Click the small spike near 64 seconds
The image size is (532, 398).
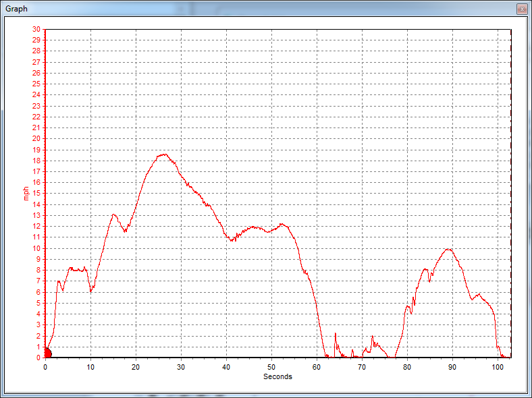pyautogui.click(x=336, y=334)
